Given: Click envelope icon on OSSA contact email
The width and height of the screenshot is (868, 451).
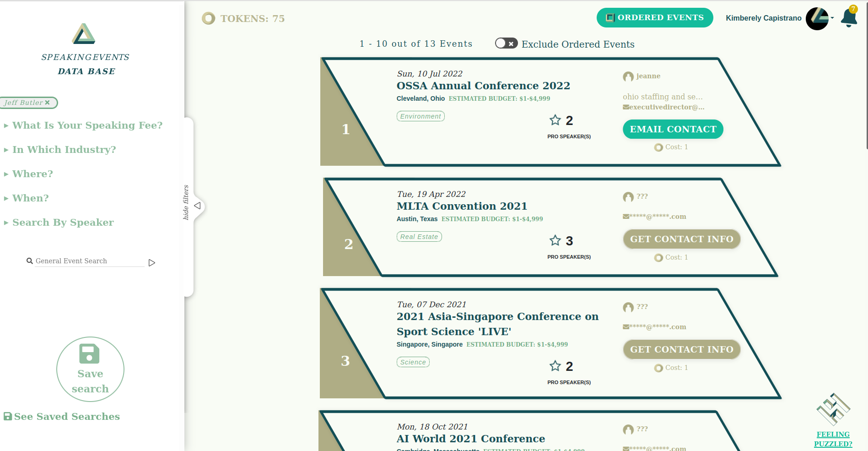Looking at the screenshot, I should click(x=625, y=107).
